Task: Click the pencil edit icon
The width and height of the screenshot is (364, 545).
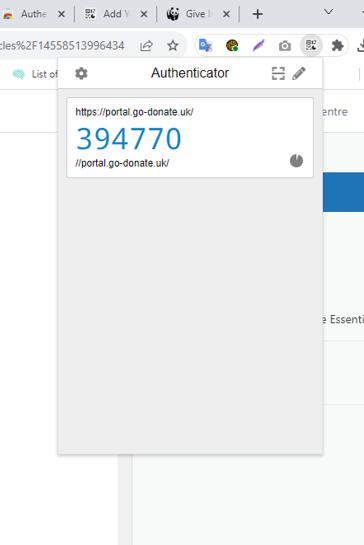Action: point(299,73)
